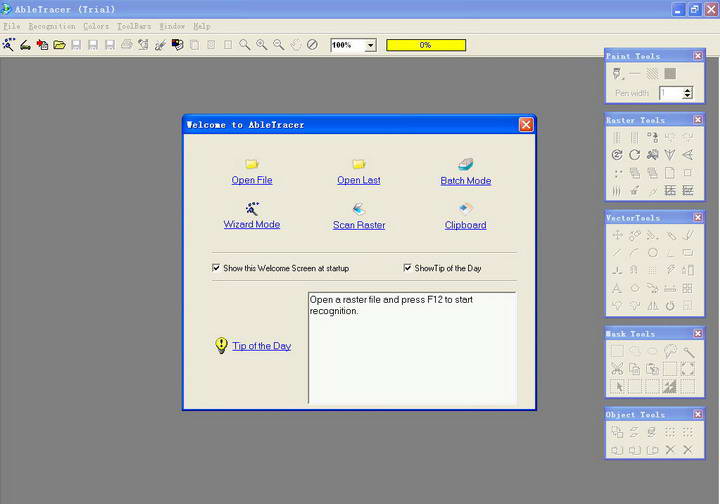The height and width of the screenshot is (504, 720).
Task: Click the Batch Mode scanner icon in the dialog
Action: point(465,164)
